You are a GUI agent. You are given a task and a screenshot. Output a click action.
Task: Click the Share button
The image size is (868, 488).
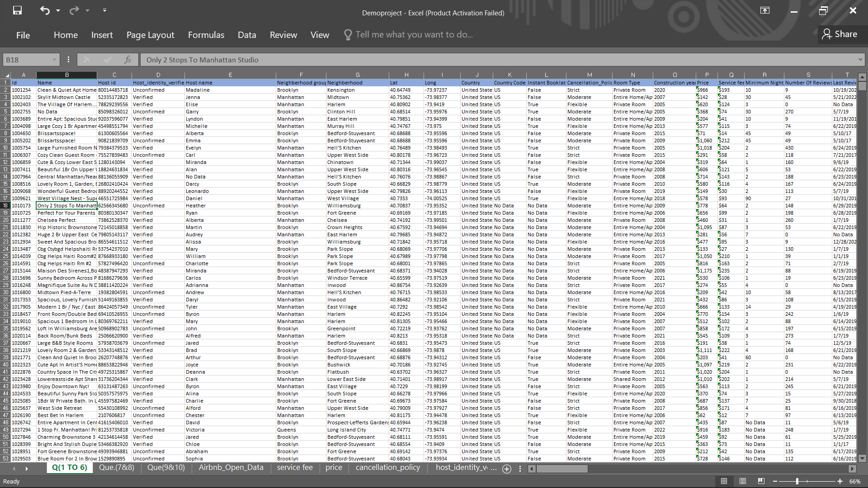pos(840,34)
